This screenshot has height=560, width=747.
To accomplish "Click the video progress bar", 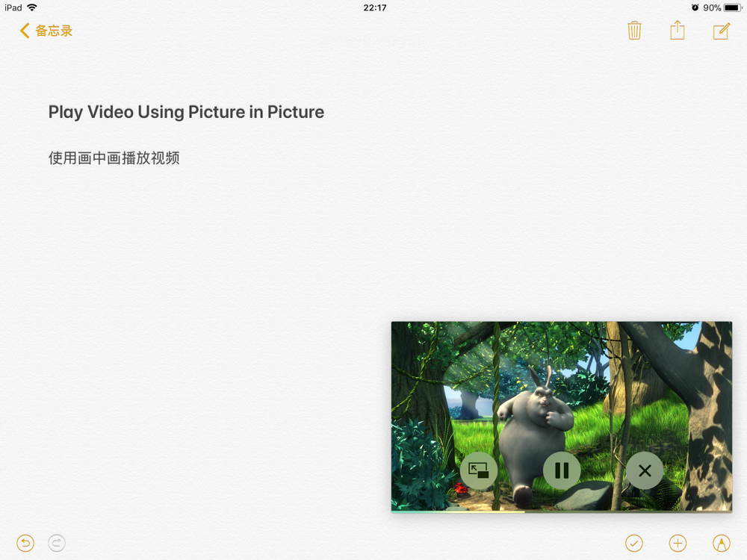I will pos(562,512).
